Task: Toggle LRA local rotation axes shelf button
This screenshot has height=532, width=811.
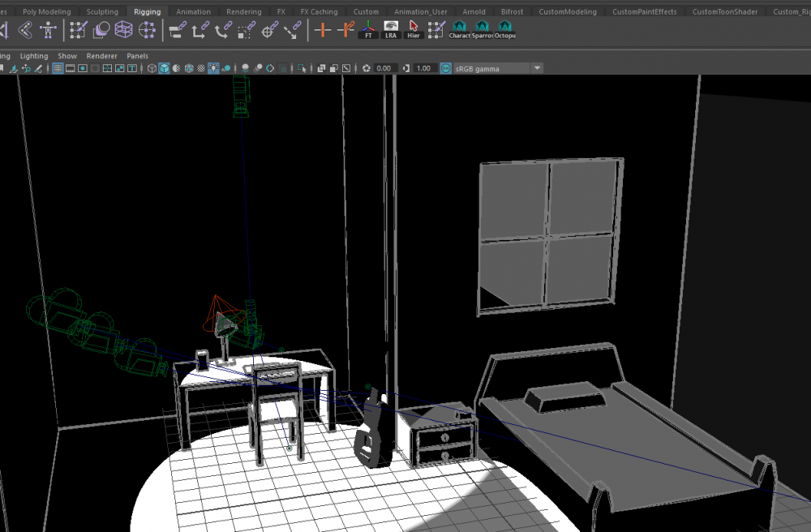Action: (x=391, y=30)
